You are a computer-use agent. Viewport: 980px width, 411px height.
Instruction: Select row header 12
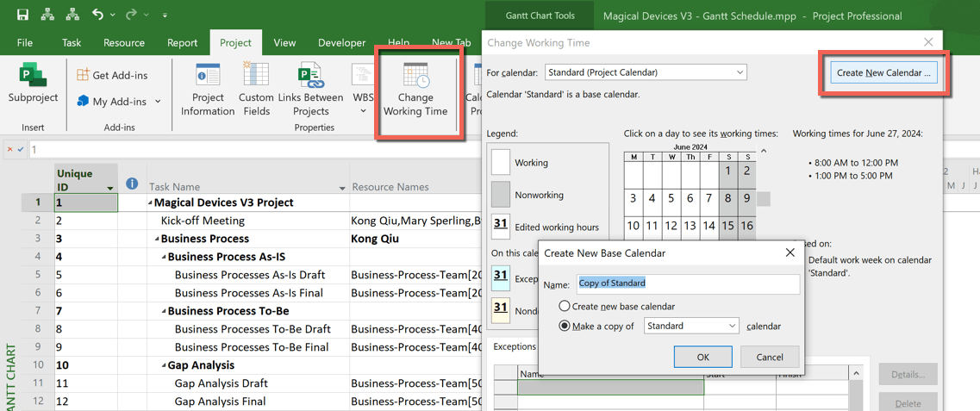[x=38, y=402]
